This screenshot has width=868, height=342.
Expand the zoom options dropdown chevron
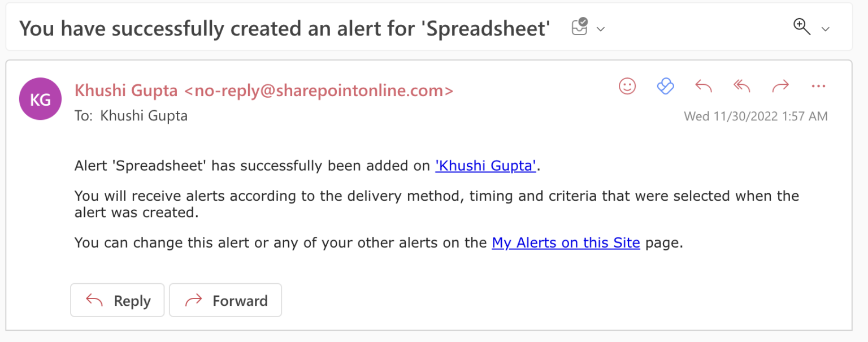(x=826, y=29)
